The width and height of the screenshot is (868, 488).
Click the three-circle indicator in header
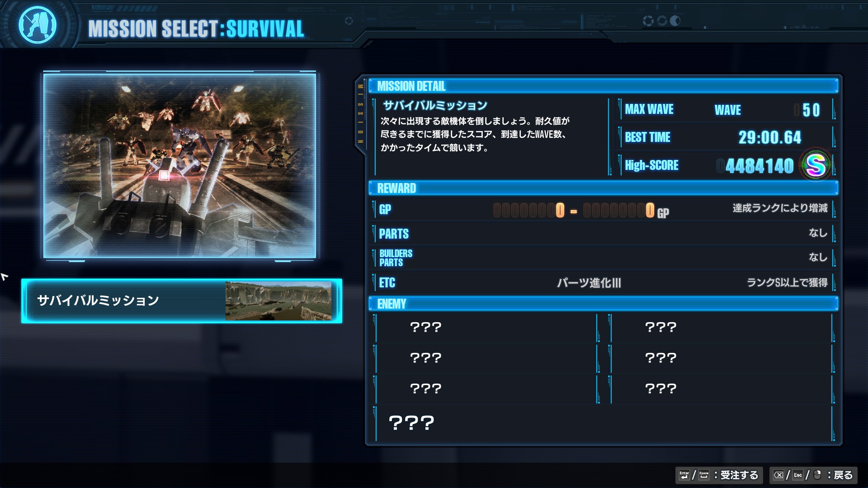tap(661, 21)
